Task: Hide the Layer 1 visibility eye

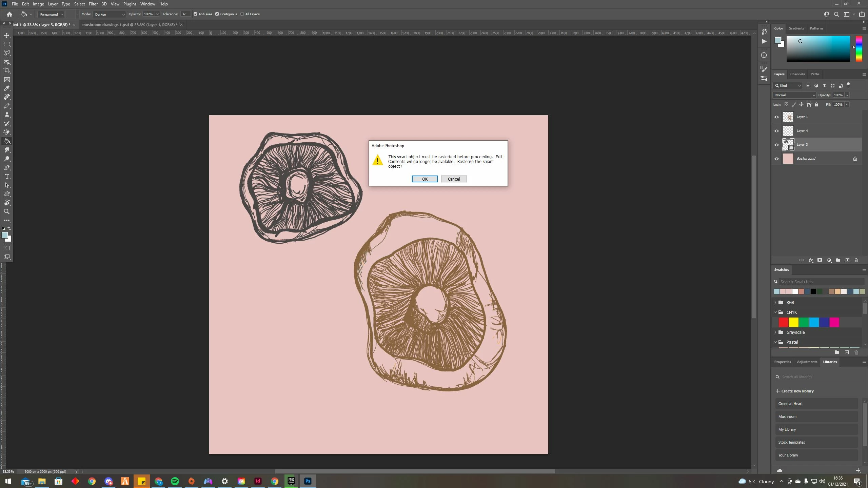Action: pyautogui.click(x=776, y=117)
